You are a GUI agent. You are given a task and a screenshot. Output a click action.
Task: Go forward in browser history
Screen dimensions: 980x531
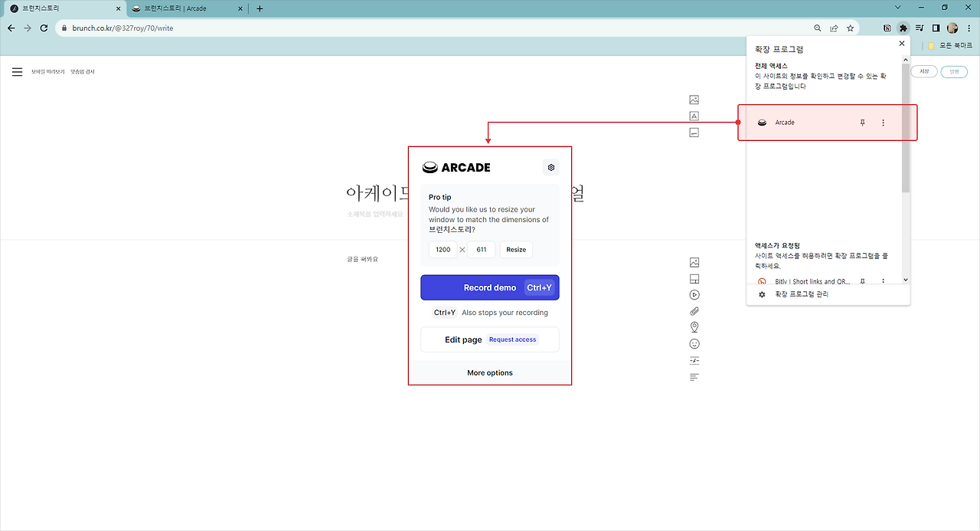pyautogui.click(x=28, y=28)
